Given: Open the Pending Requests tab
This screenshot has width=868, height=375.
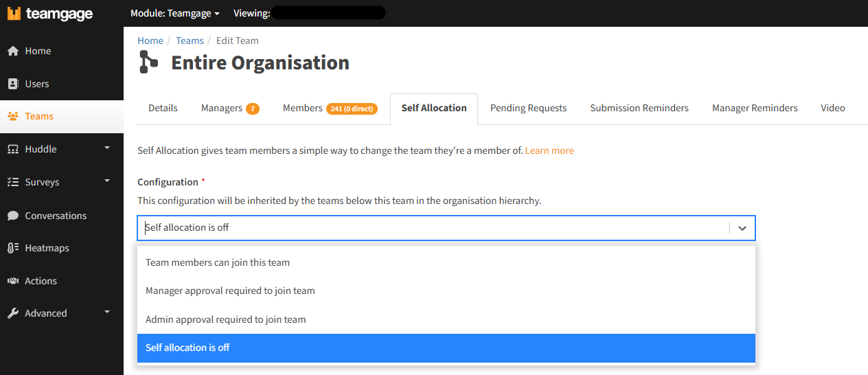Looking at the screenshot, I should (x=528, y=108).
